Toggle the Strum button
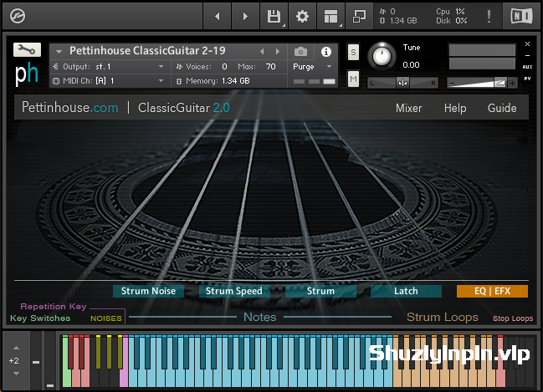This screenshot has width=543, height=392. tap(320, 291)
